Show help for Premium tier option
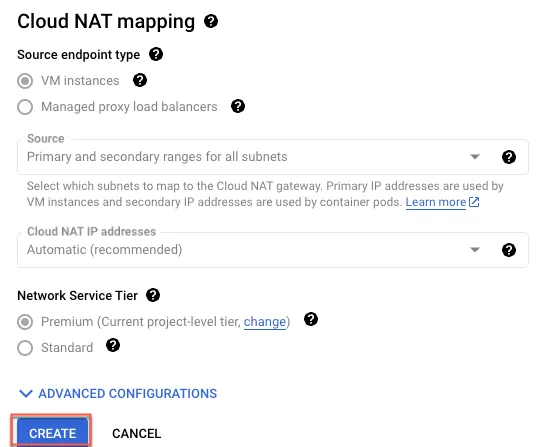This screenshot has height=447, width=545. (311, 319)
